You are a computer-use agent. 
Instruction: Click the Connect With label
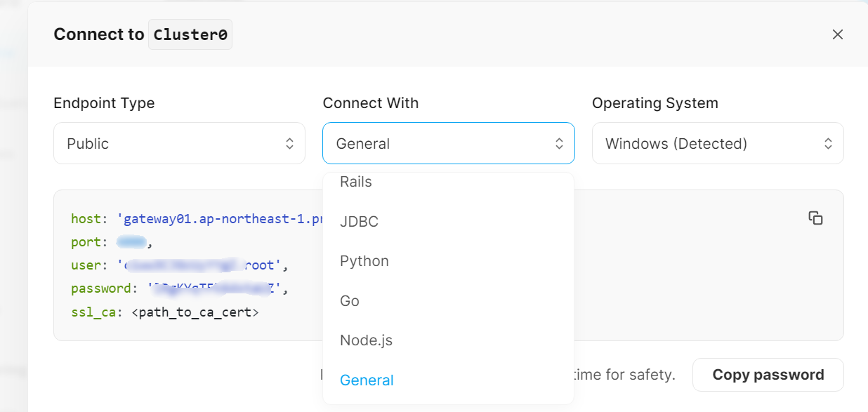[x=371, y=103]
